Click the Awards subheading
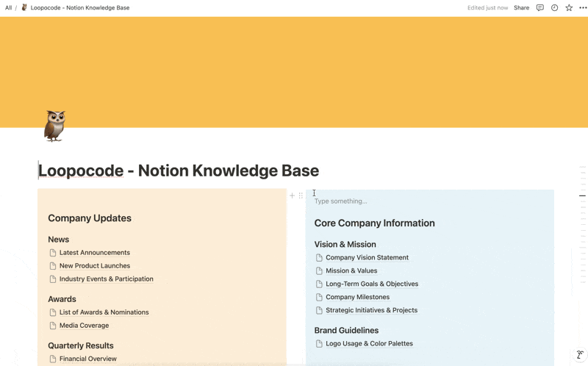Viewport: 588px width, 366px height. point(62,299)
